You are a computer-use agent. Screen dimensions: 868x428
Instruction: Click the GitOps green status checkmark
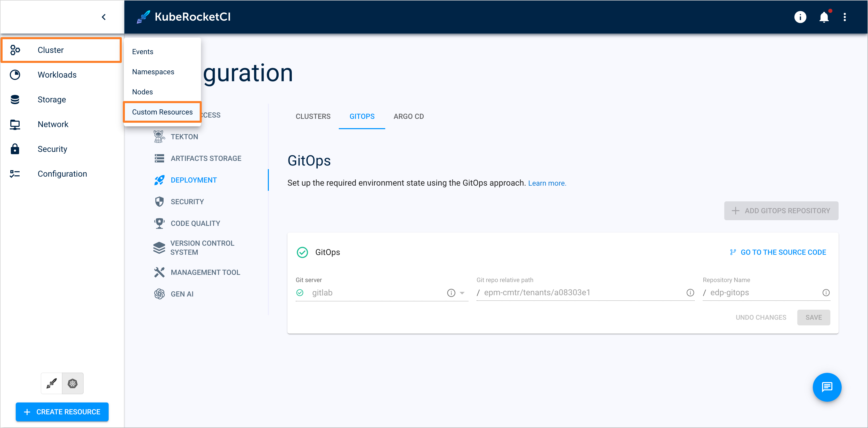coord(303,252)
